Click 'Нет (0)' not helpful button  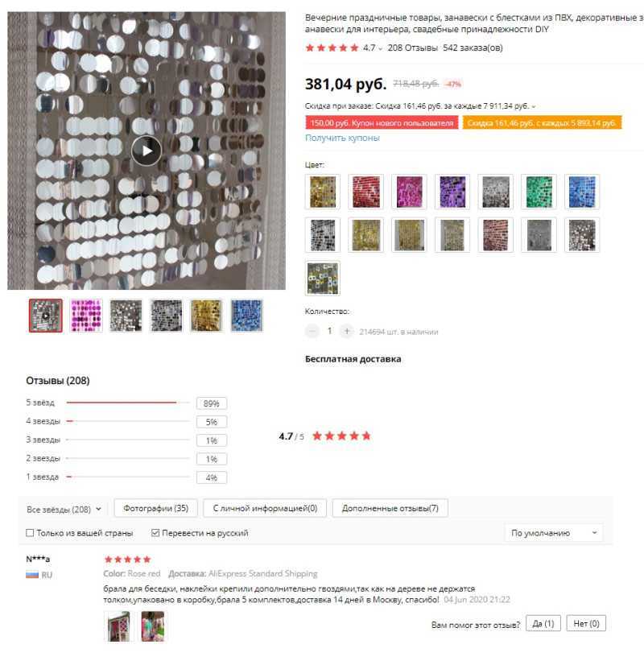[x=586, y=623]
